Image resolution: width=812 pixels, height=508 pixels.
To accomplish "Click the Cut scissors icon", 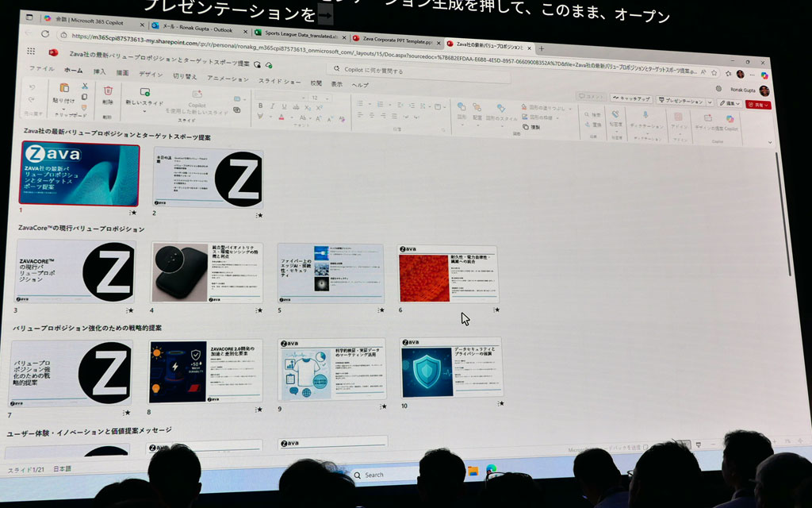I will click(x=85, y=86).
